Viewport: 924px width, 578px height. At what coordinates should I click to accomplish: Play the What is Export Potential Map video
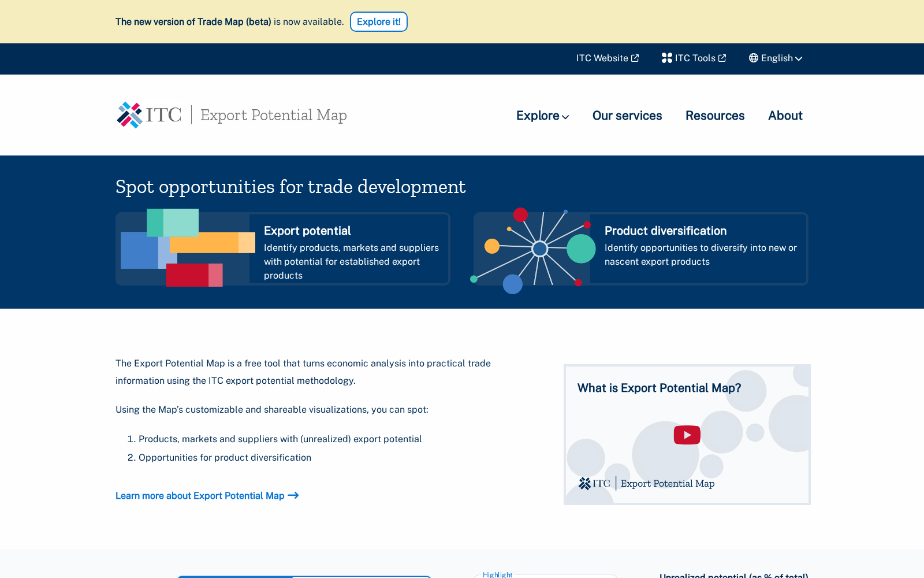point(687,435)
